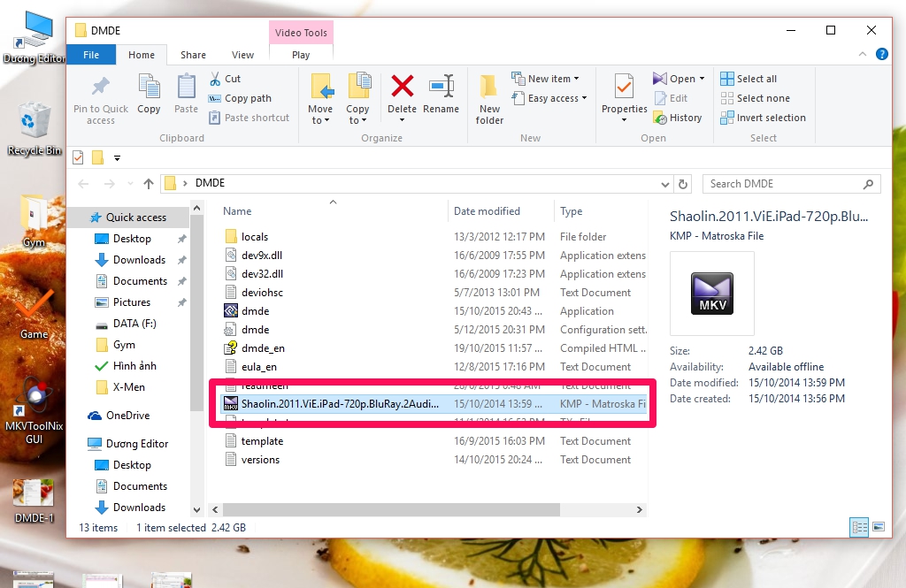
Task: Switch to the View ribbon tab
Action: coord(242,55)
